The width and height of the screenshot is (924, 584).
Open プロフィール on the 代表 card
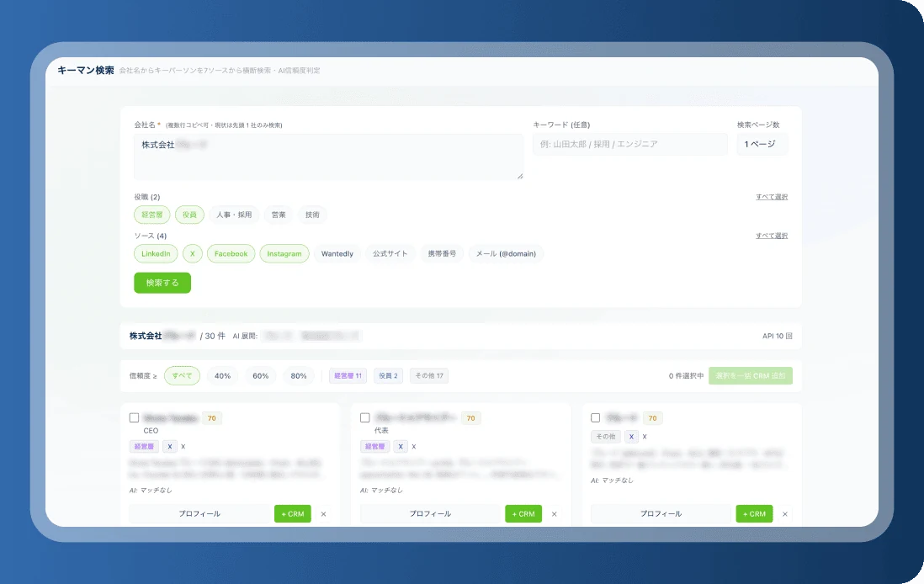(431, 514)
